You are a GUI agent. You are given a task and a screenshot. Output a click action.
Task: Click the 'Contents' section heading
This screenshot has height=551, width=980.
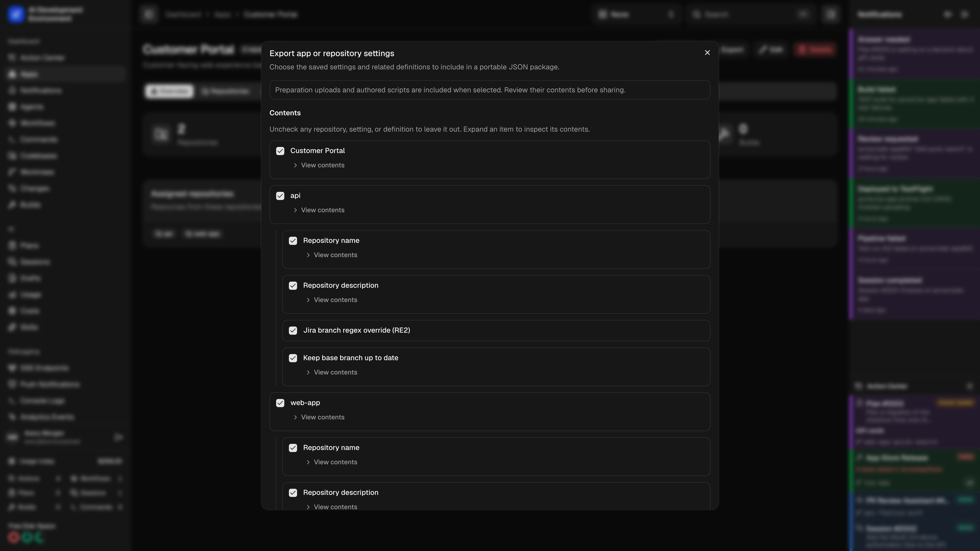pos(285,113)
